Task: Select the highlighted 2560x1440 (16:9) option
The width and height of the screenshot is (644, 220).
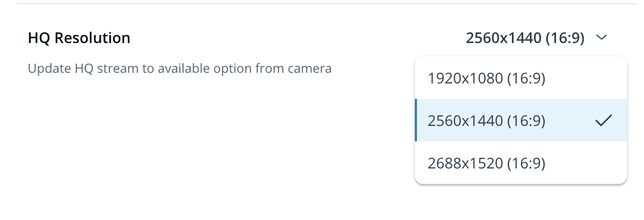Action: click(486, 121)
